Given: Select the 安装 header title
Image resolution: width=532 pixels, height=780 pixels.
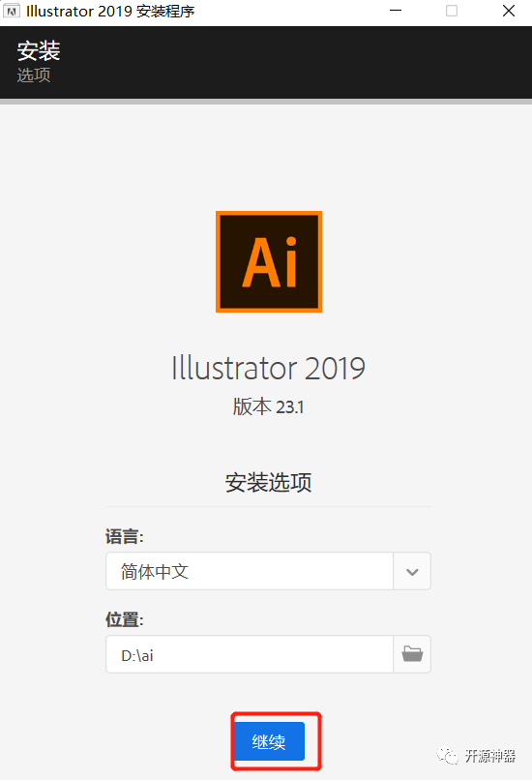Looking at the screenshot, I should point(39,50).
